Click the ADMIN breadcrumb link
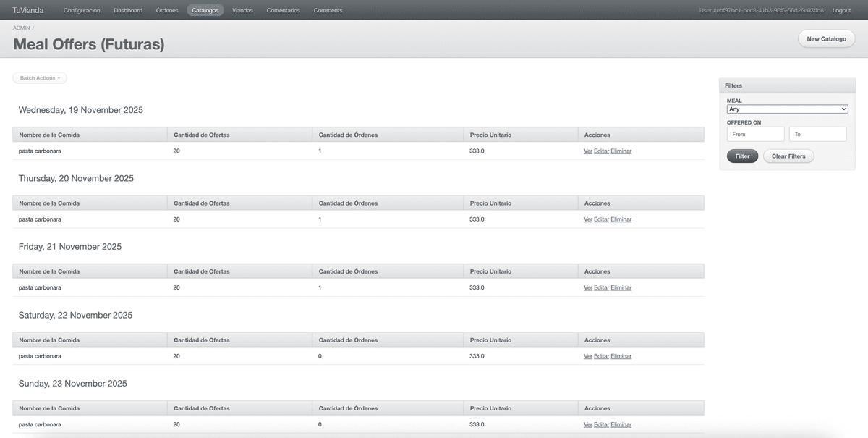This screenshot has width=868, height=438. point(22,28)
